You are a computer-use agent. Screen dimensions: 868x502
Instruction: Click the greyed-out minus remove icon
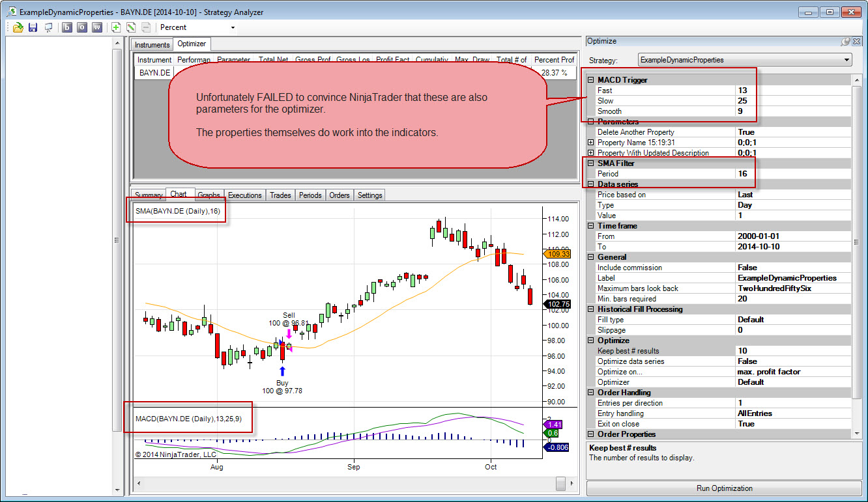(x=146, y=27)
